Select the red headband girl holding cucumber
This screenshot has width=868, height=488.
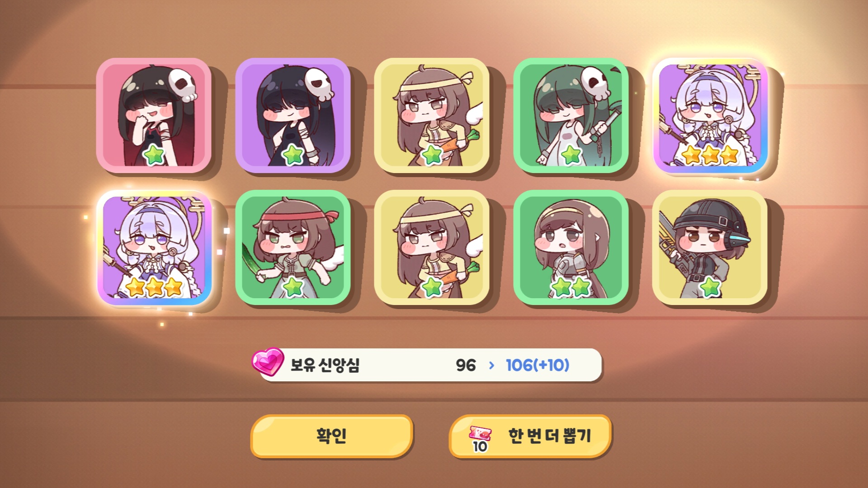pyautogui.click(x=293, y=248)
